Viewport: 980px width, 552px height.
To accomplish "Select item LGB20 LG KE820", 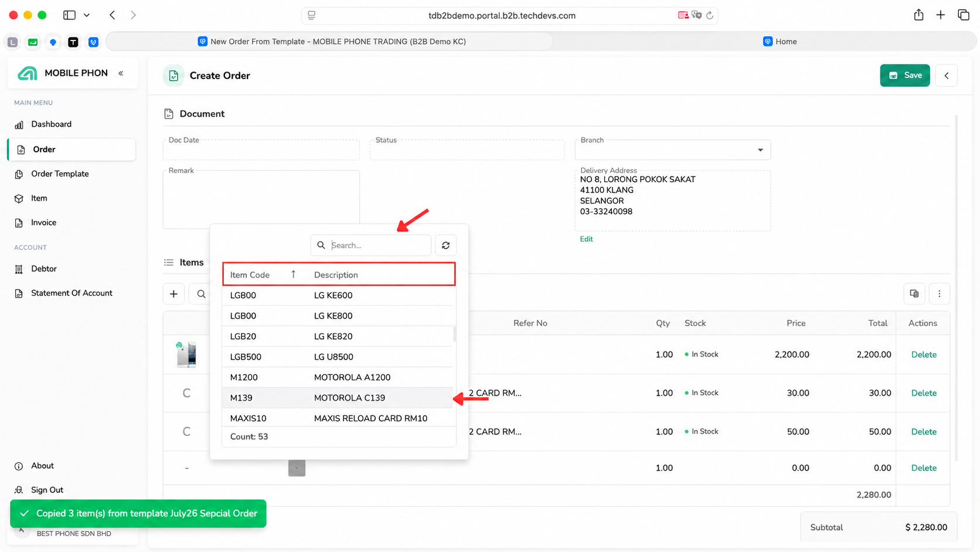I will (338, 336).
